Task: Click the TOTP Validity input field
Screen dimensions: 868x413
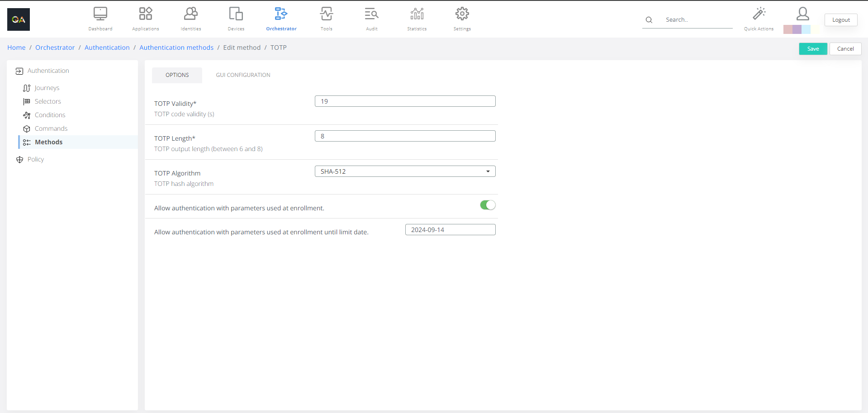Action: tap(405, 101)
